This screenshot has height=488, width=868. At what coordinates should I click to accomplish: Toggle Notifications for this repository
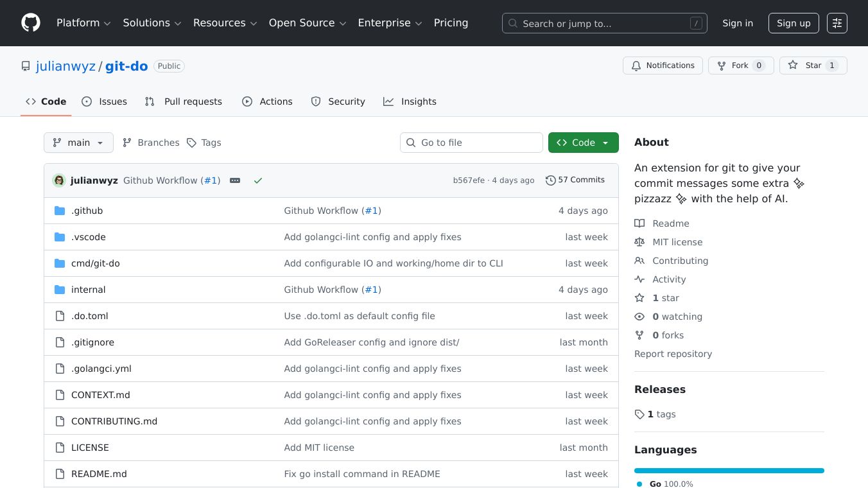(x=662, y=65)
